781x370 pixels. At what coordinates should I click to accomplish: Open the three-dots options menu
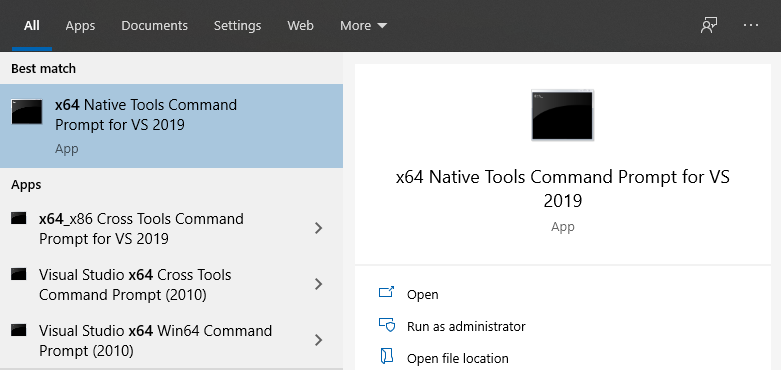click(751, 25)
